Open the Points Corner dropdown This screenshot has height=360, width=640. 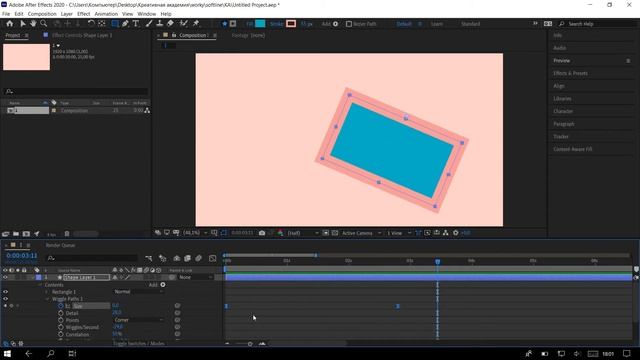point(139,320)
